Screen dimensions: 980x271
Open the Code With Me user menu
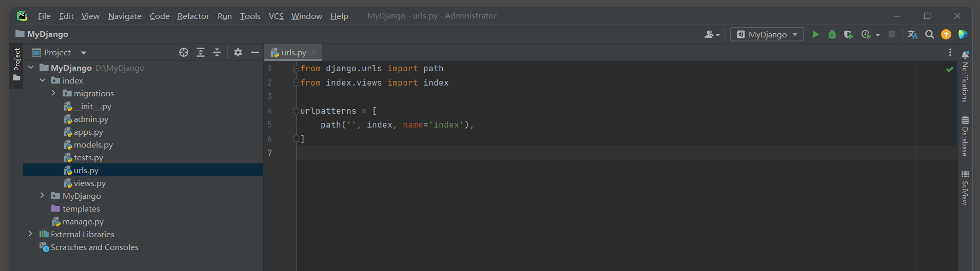point(712,34)
